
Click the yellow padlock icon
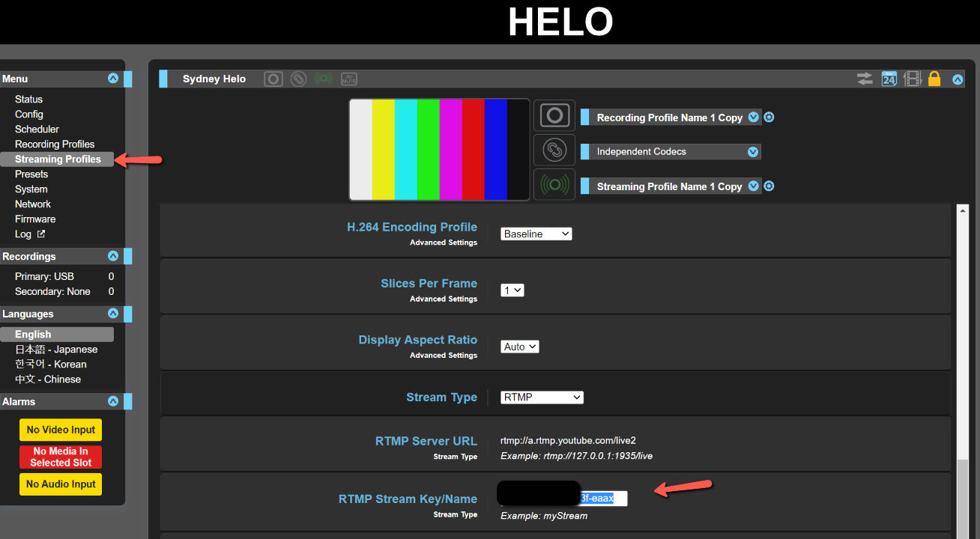click(934, 79)
